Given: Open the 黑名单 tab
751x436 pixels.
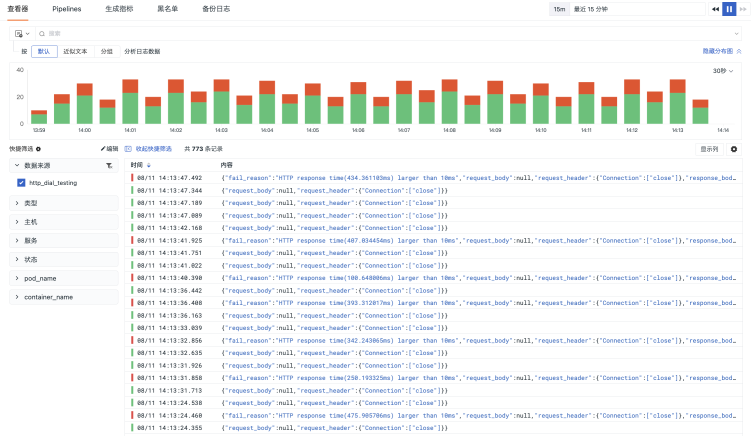Looking at the screenshot, I should pyautogui.click(x=167, y=8).
